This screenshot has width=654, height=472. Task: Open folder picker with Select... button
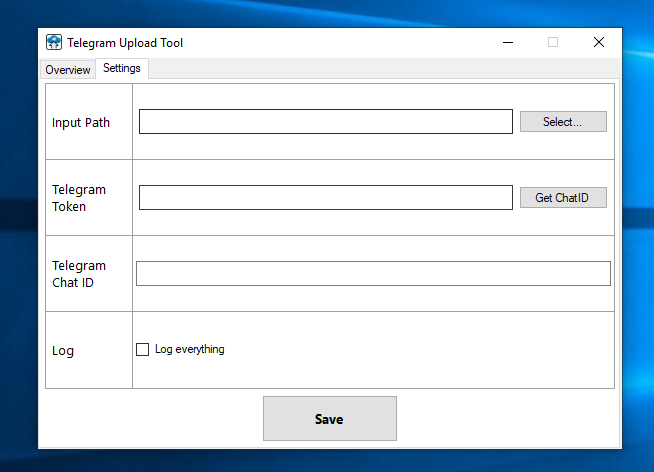(563, 122)
